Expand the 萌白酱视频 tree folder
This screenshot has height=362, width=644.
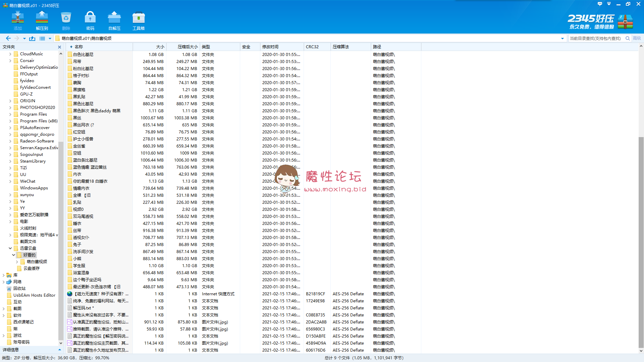click(17, 261)
